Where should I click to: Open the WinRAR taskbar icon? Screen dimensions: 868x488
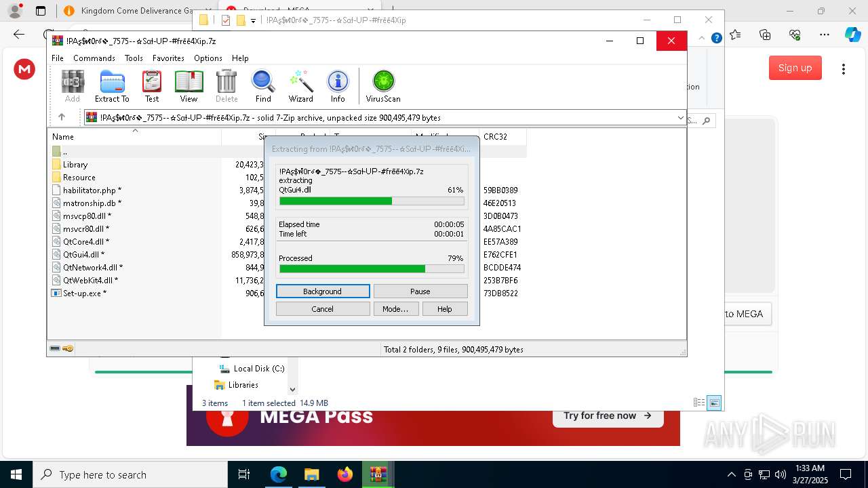tap(378, 474)
